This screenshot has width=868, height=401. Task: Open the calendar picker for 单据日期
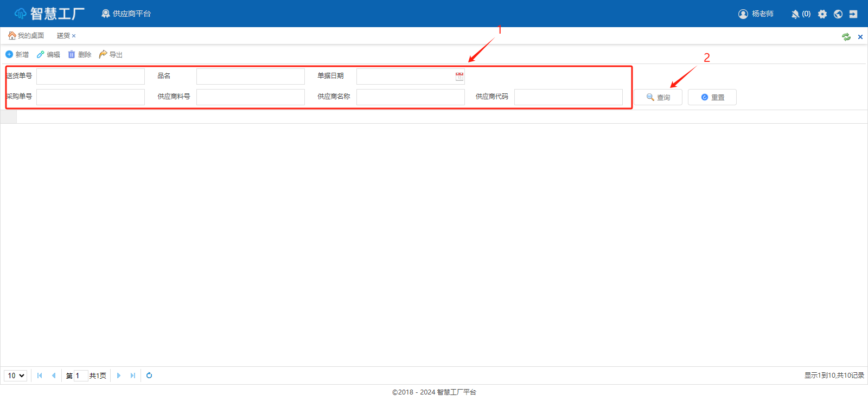click(x=459, y=77)
